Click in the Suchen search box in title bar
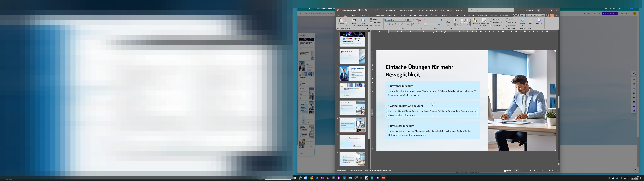Viewport: 644px width, 181px height. point(491,10)
